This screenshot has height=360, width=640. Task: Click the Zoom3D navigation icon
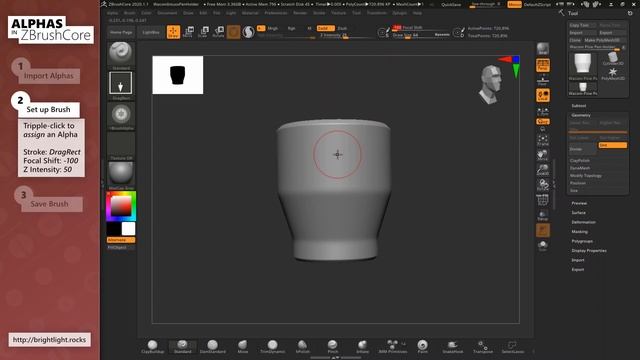tap(542, 170)
